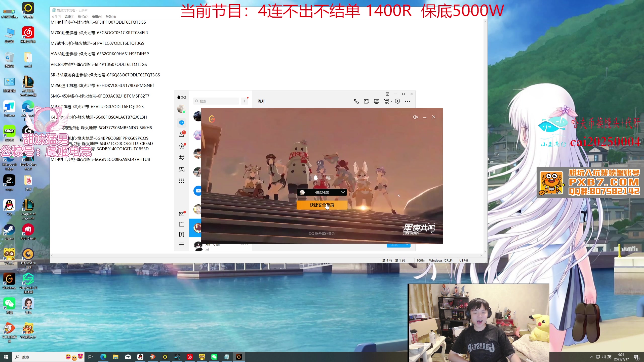Click the plus add button beside QQ search
644x362 pixels.
(245, 101)
